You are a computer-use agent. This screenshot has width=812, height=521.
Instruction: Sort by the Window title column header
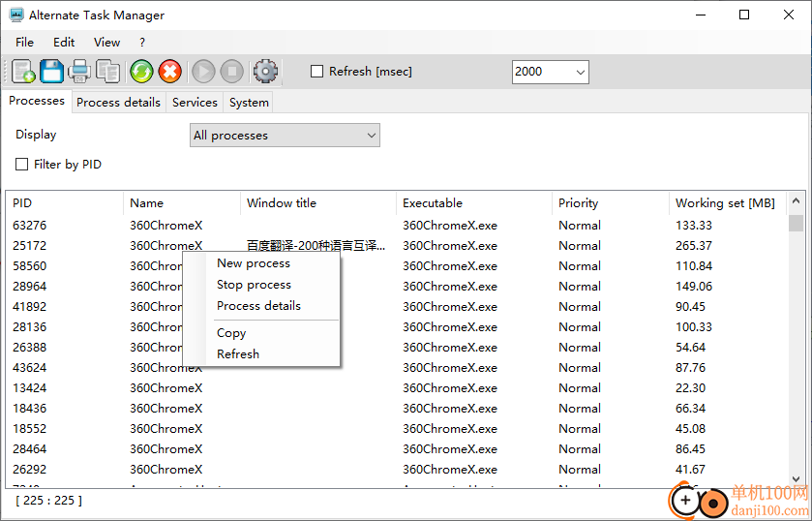point(318,203)
